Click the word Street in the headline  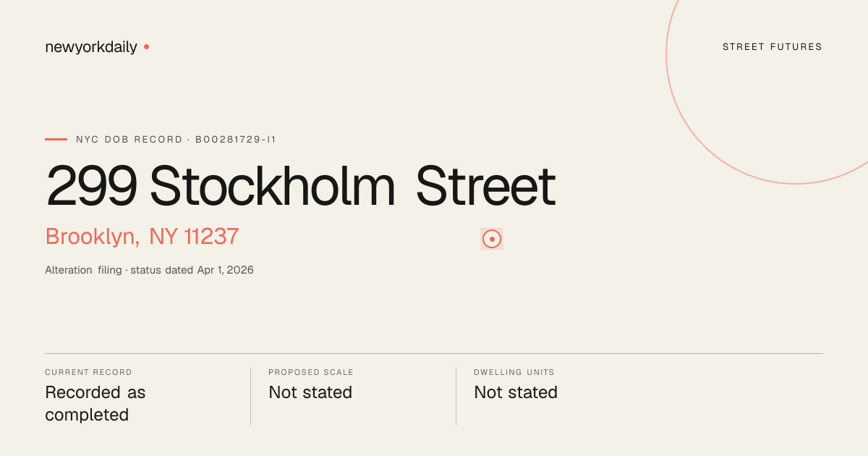[486, 187]
